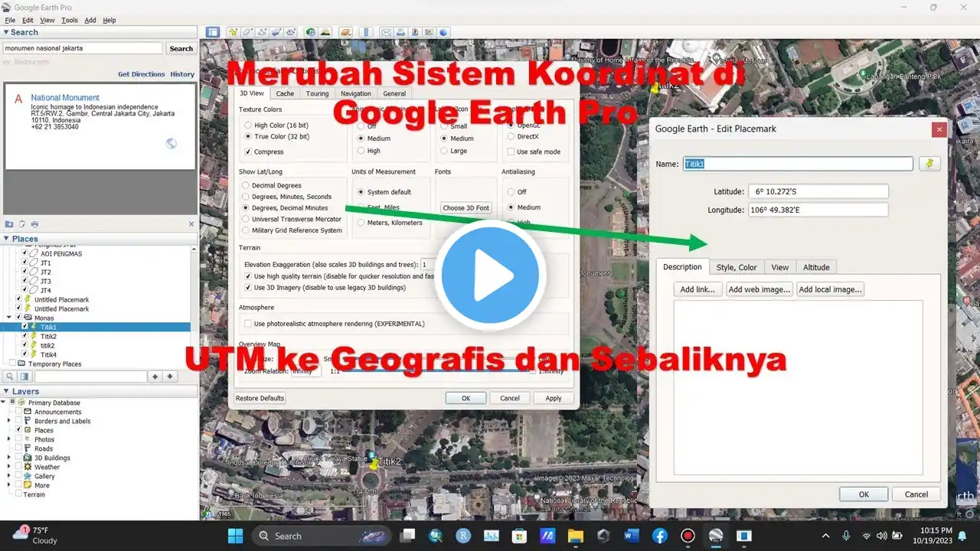The height and width of the screenshot is (551, 980).
Task: Collapse the Monas folder in Places
Action: pyautogui.click(x=9, y=318)
